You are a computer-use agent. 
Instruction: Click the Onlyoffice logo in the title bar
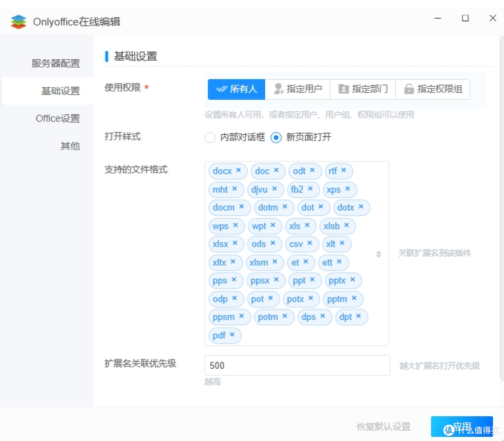(19, 21)
